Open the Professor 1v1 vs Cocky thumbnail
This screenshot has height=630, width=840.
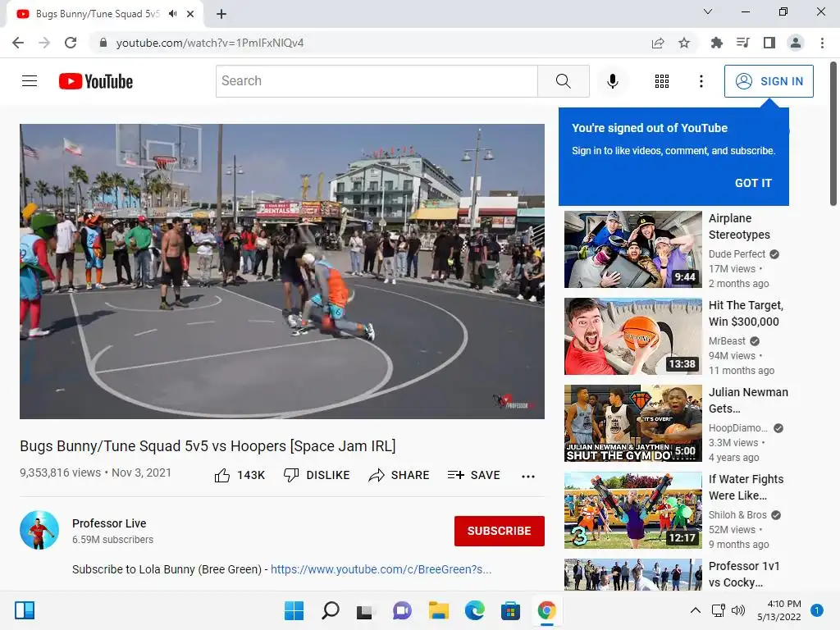pyautogui.click(x=632, y=575)
